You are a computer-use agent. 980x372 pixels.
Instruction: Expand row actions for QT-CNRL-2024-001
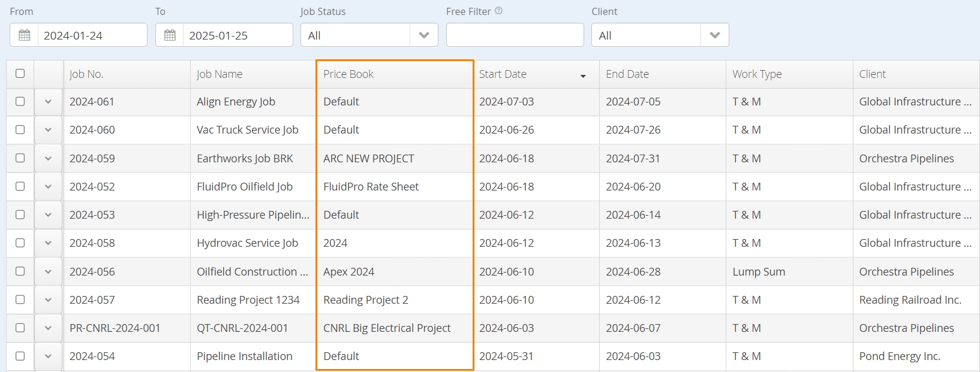tap(48, 328)
